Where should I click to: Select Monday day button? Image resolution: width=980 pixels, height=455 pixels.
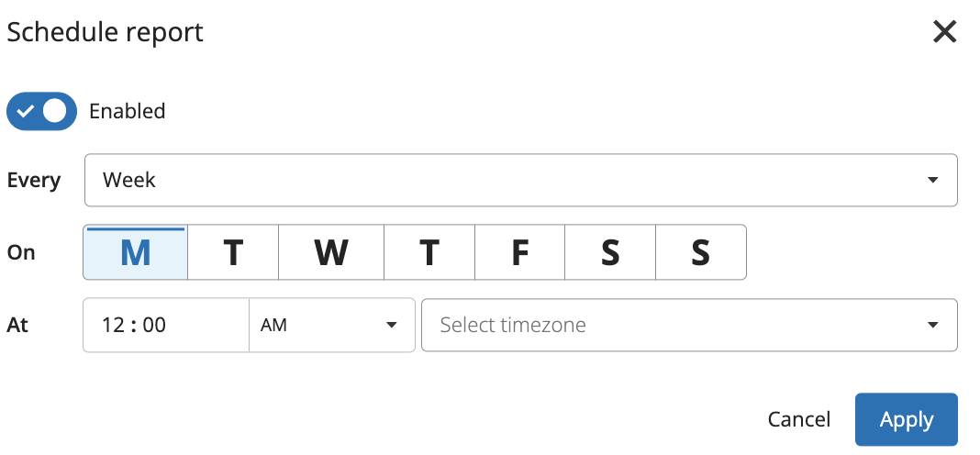pos(136,252)
